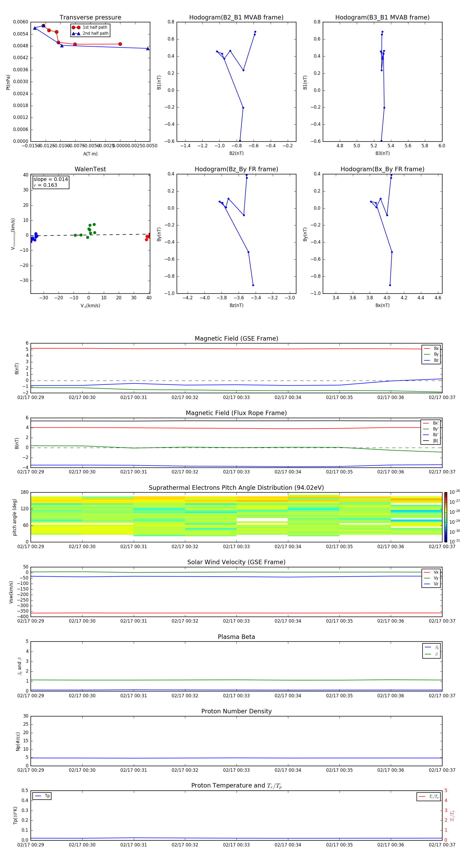Click the By' legend entry in flux rope plot

click(x=431, y=429)
